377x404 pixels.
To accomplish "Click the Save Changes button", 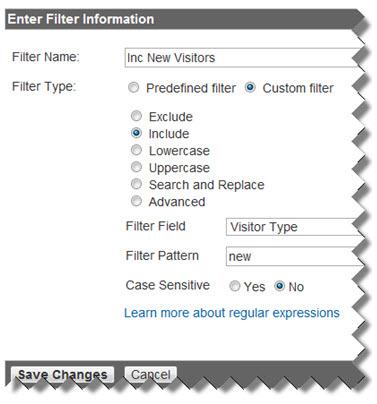I will (x=63, y=375).
